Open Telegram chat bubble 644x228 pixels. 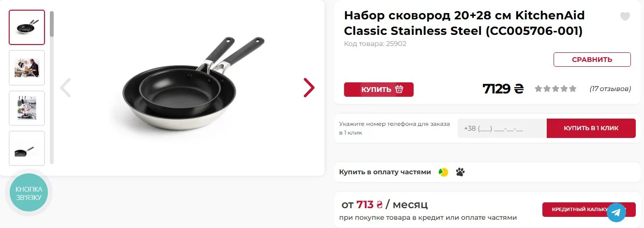tap(616, 212)
